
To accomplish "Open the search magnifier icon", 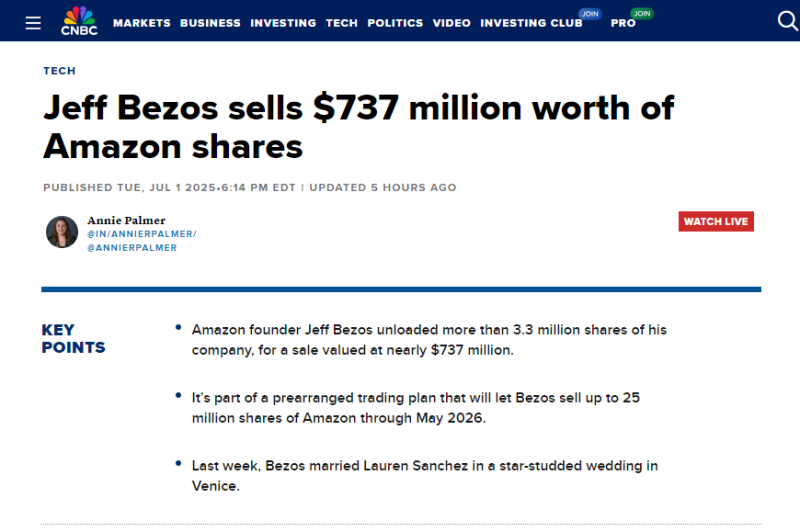I will pos(788,21).
